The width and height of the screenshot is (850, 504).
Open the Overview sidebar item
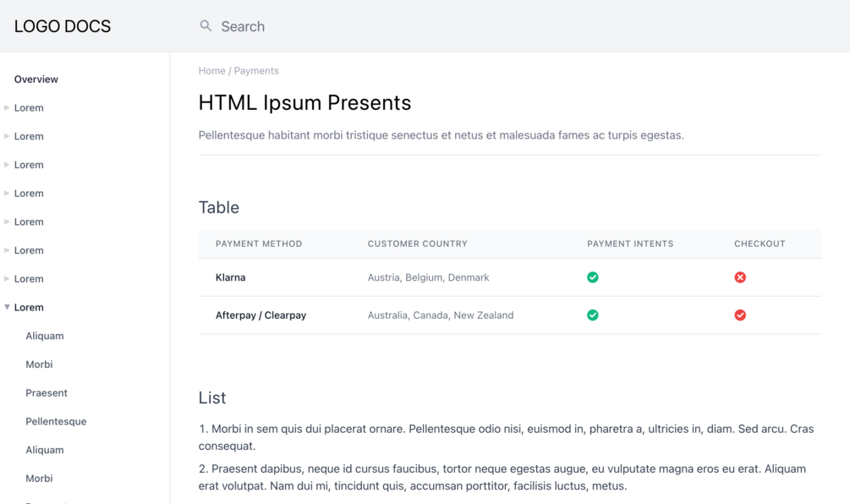36,79
